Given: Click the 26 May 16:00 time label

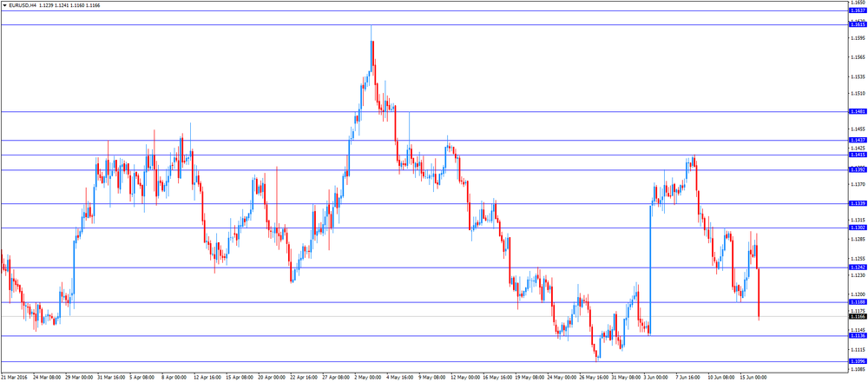Looking at the screenshot, I should click(594, 377).
